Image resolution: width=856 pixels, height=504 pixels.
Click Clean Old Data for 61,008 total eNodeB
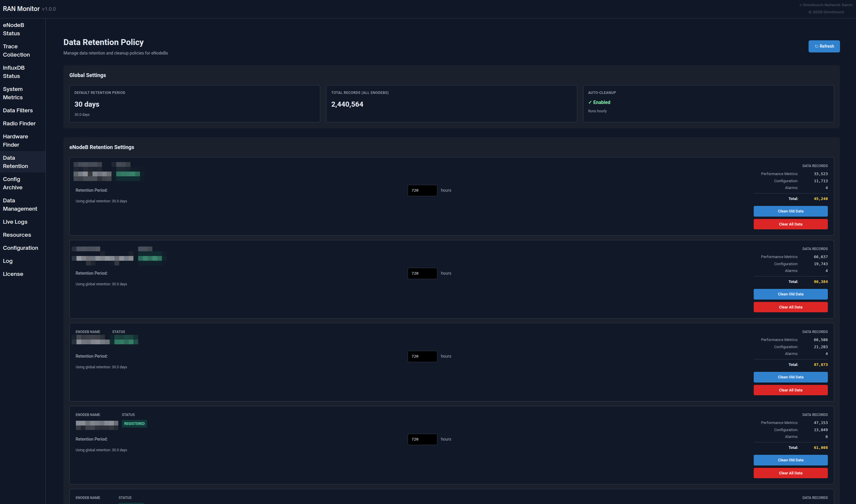coord(790,460)
